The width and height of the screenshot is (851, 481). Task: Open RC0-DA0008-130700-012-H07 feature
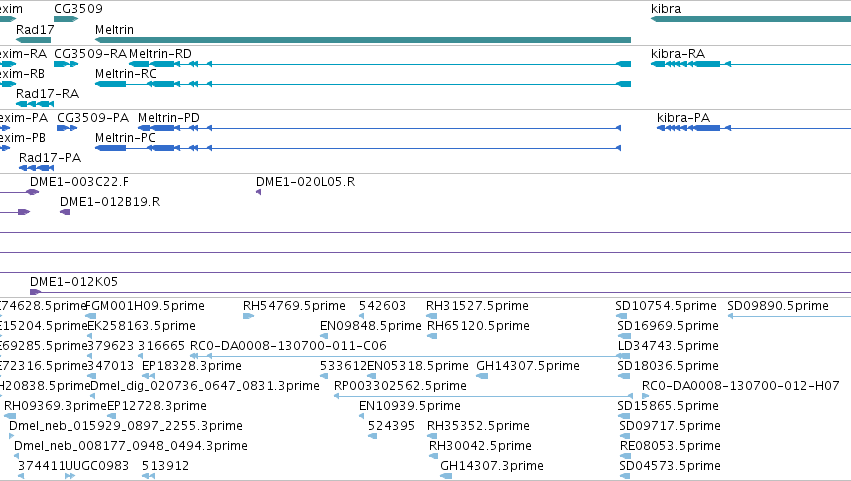coord(740,386)
